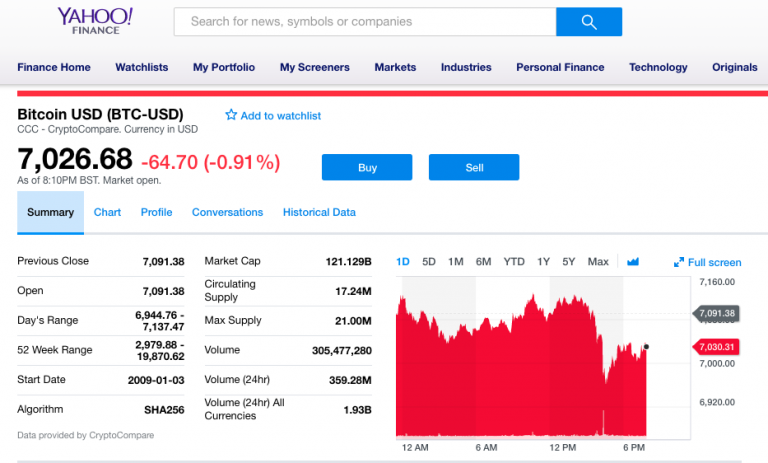Click the 52 Week Range label
The image size is (768, 463).
click(55, 350)
